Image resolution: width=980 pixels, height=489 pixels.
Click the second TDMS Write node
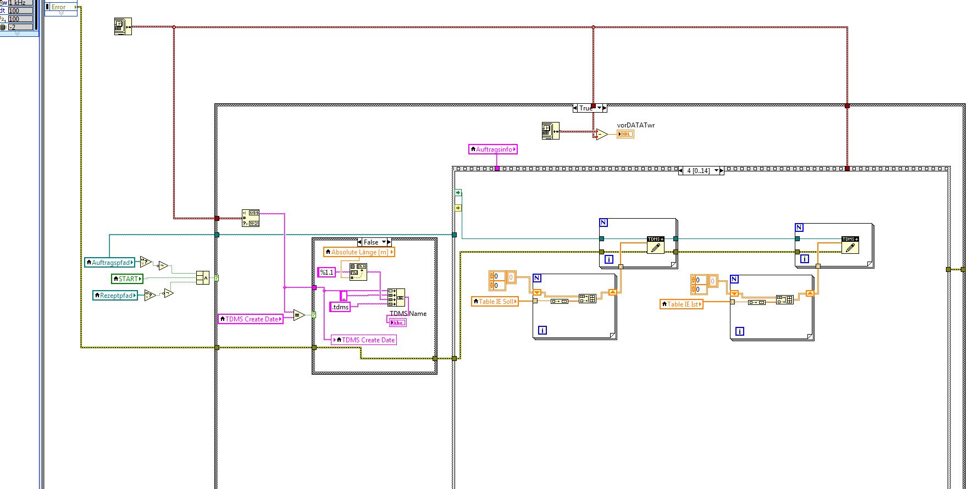tap(850, 245)
